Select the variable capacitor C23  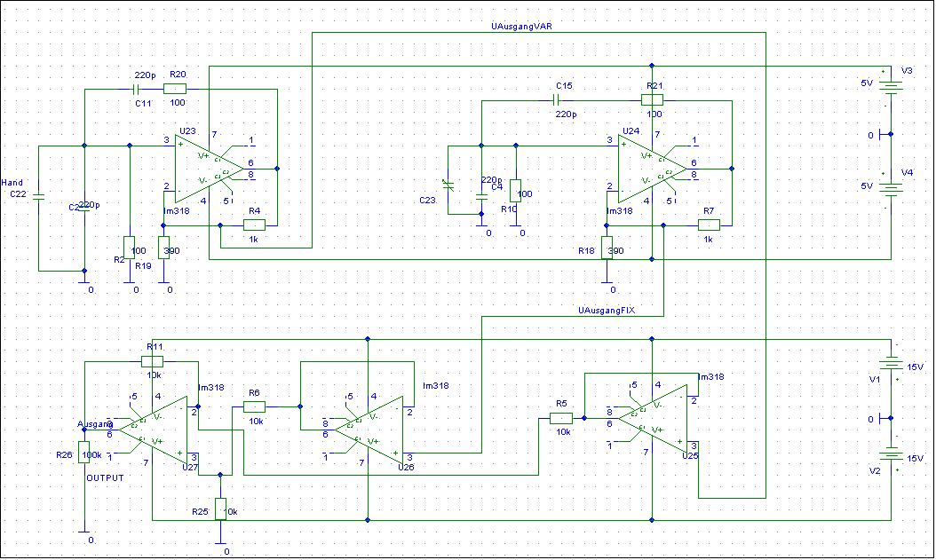(x=448, y=185)
